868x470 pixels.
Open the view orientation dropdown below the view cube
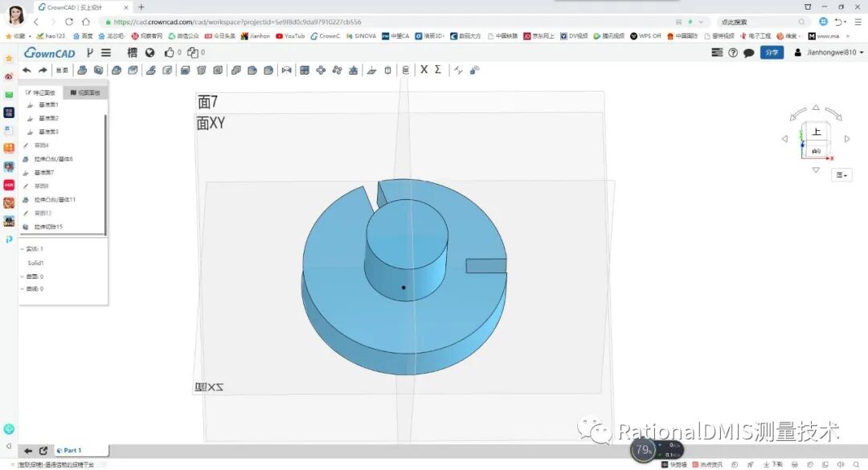pyautogui.click(x=841, y=174)
